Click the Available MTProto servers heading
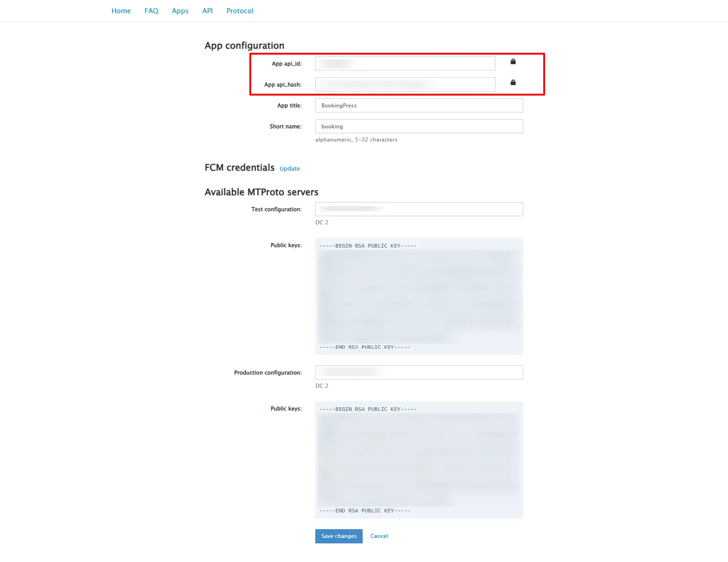728x562 pixels. [262, 192]
